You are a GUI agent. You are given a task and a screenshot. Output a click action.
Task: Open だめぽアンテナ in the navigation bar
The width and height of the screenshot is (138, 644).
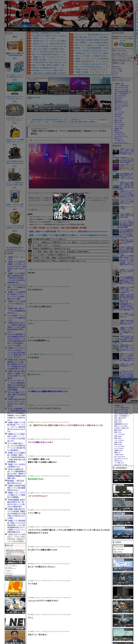pos(36,30)
